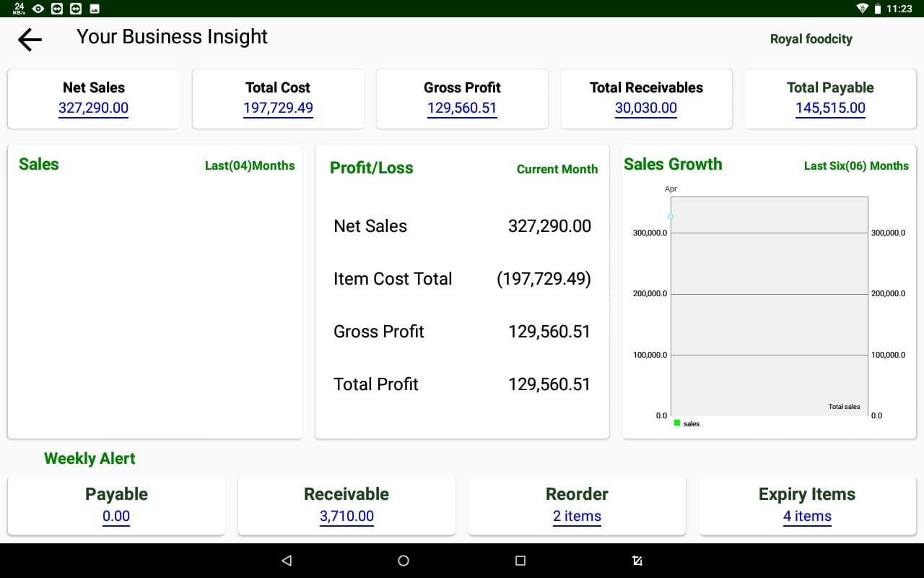924x578 pixels.
Task: View Total Cost breakdown with 197,729.49 link
Action: click(278, 108)
